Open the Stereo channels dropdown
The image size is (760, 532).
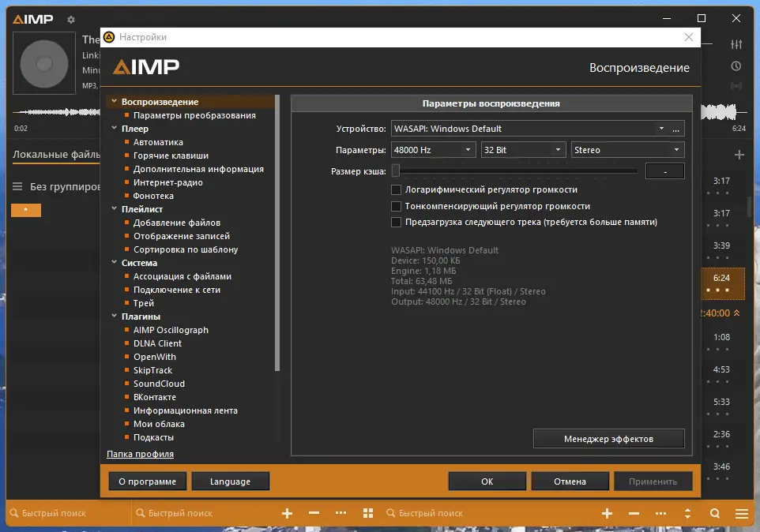[678, 148]
